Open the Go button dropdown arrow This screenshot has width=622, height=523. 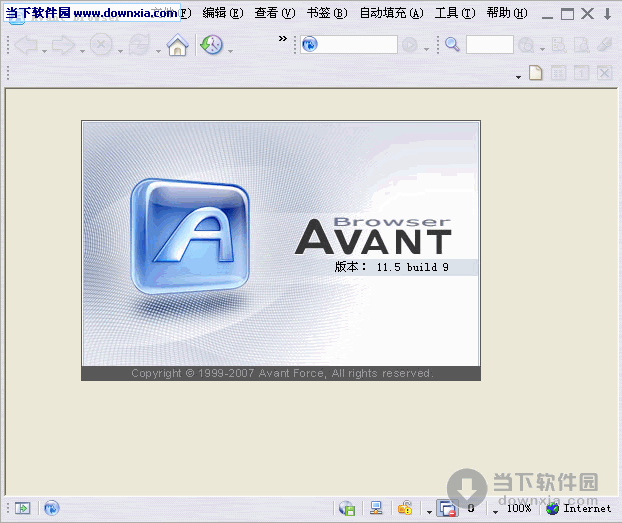(x=426, y=50)
